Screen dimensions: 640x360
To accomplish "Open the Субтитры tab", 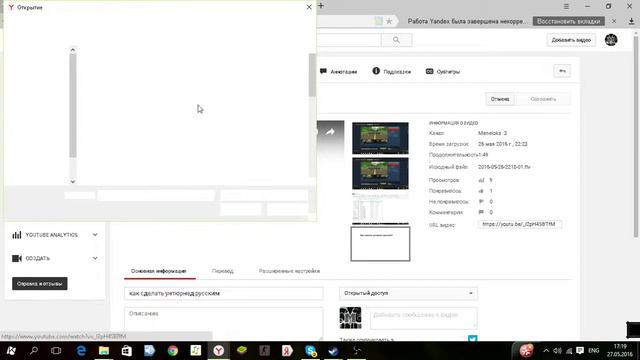I will pyautogui.click(x=443, y=71).
